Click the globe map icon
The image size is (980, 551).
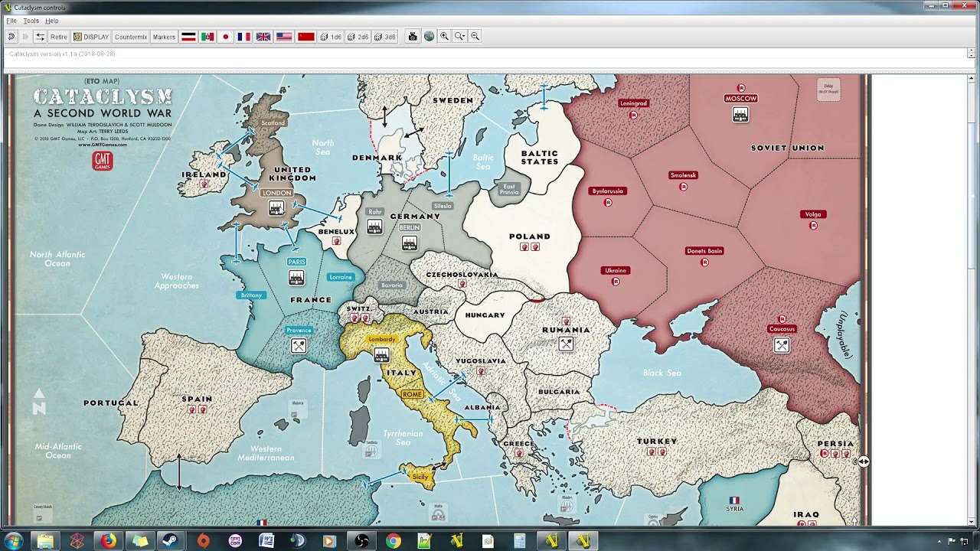click(429, 37)
